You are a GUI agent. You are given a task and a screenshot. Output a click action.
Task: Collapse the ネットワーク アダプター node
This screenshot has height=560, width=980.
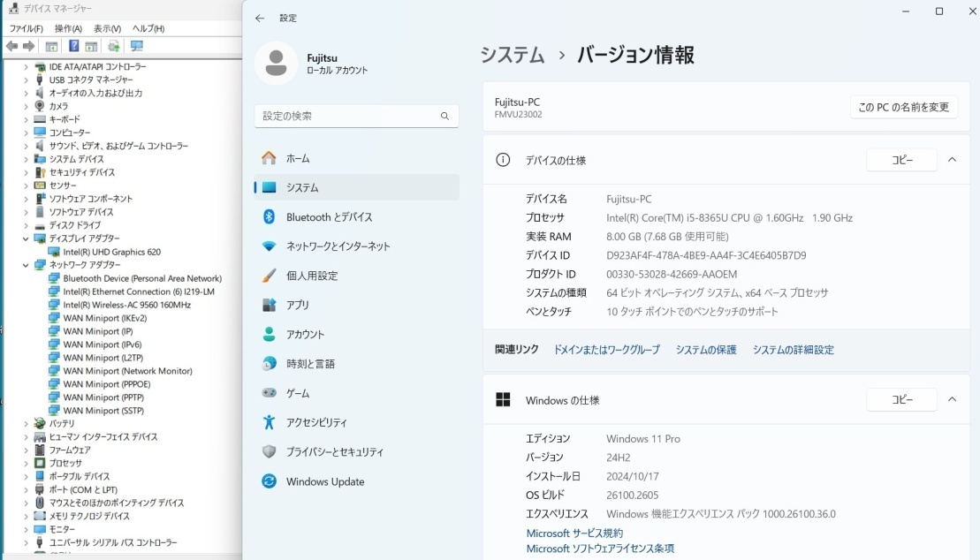coord(26,265)
